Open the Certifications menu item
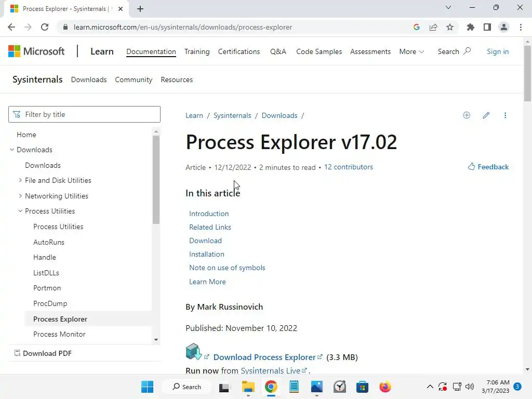Viewport: 532px width, 399px height. [x=239, y=51]
